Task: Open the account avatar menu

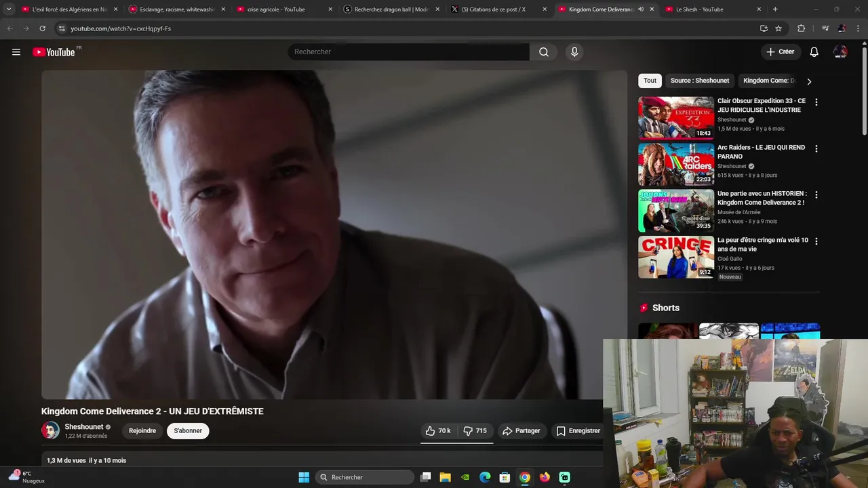Action: (840, 52)
